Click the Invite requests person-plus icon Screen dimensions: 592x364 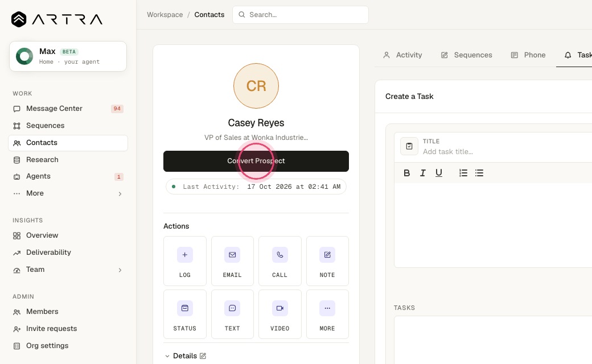[17, 329]
